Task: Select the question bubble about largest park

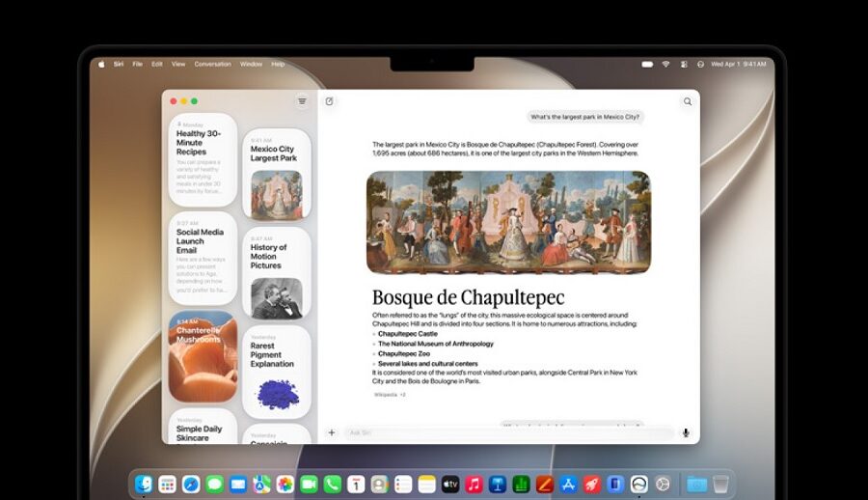Action: pos(584,117)
